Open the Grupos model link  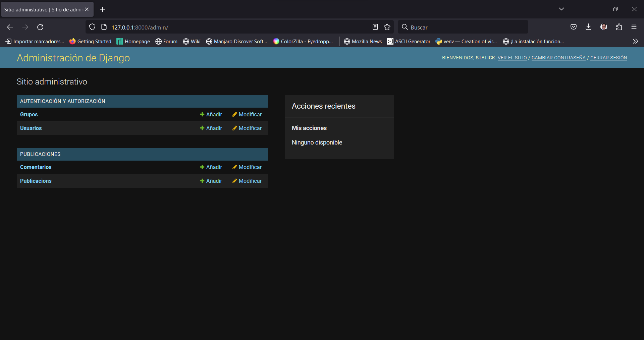coord(29,114)
